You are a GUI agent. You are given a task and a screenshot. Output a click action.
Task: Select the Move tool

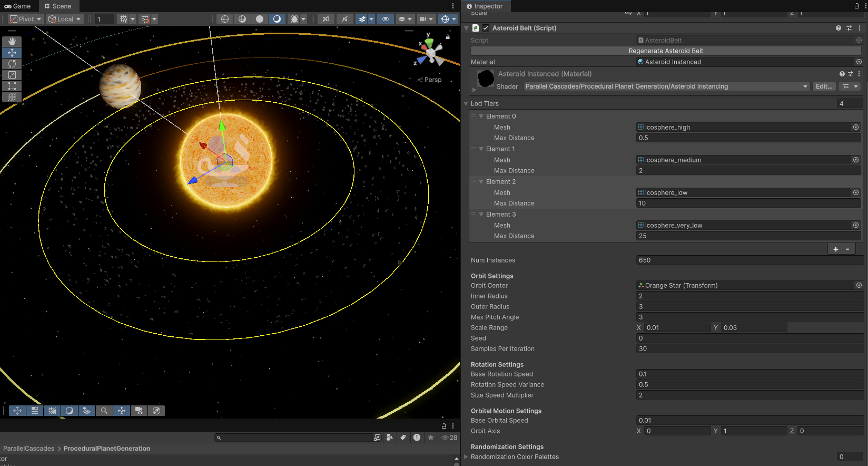(x=12, y=52)
